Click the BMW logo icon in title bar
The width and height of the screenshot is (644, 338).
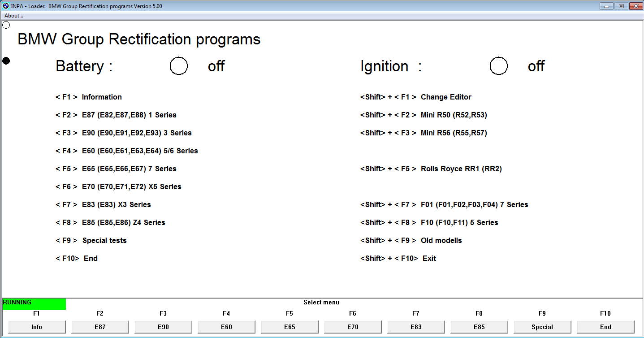[5, 6]
